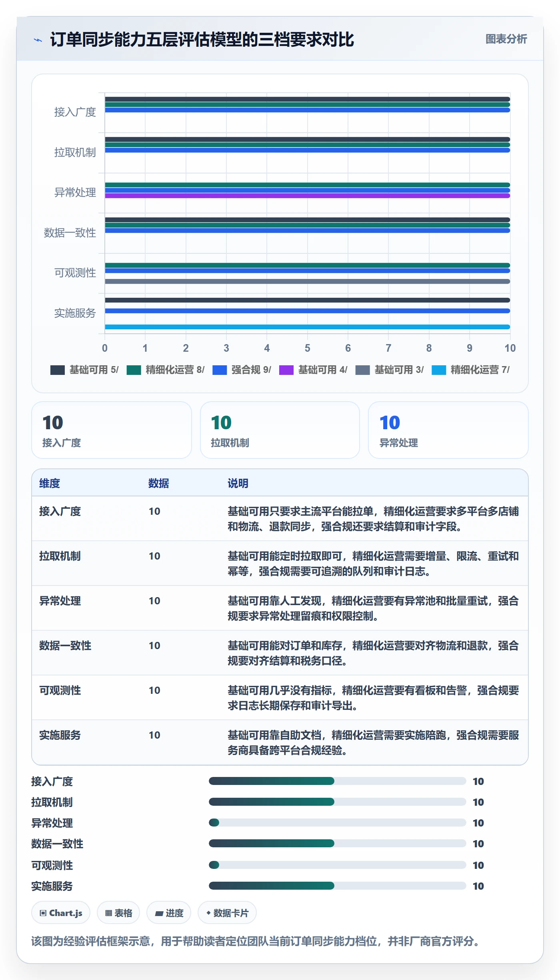Open the 拉取机制 data card
Viewport: 560px width, 980px height.
[x=280, y=430]
